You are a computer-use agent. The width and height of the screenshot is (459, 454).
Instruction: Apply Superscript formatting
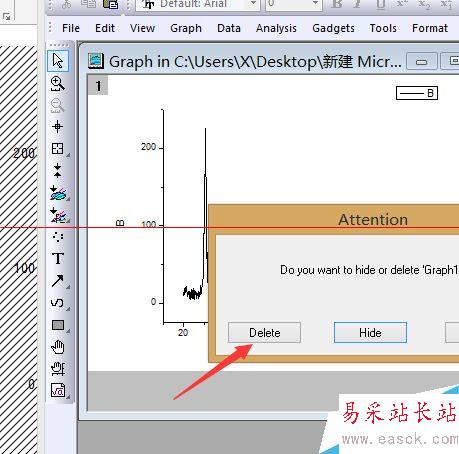pos(402,4)
